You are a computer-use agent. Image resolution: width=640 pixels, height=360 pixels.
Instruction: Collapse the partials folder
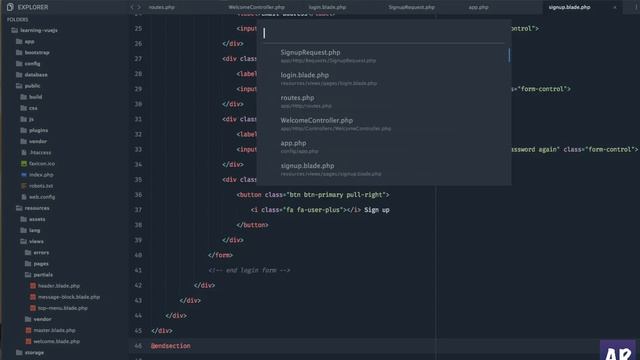pos(28,275)
